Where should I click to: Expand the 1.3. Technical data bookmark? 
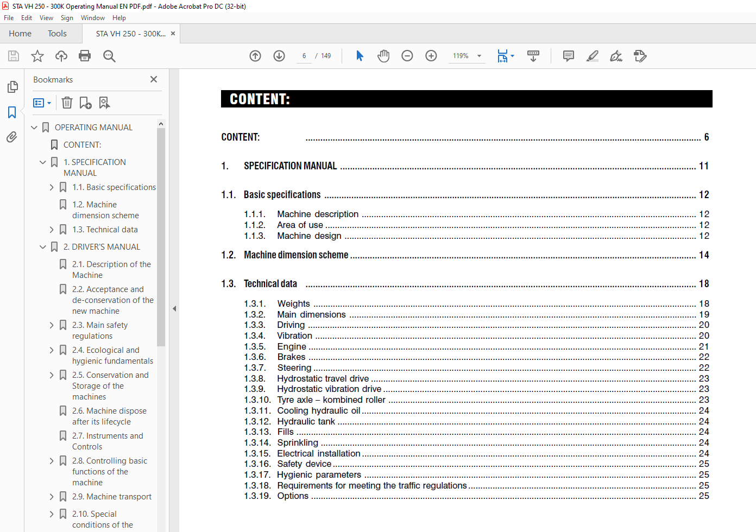pyautogui.click(x=52, y=230)
